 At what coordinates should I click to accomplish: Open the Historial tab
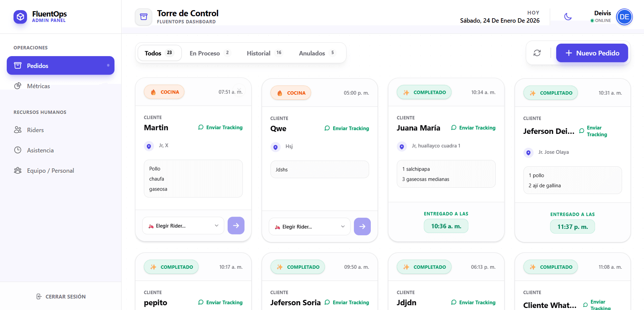coord(264,53)
